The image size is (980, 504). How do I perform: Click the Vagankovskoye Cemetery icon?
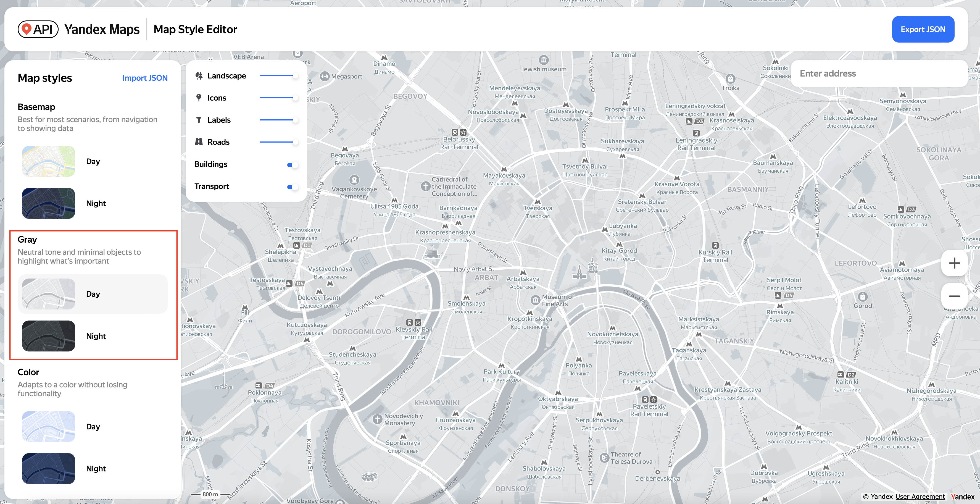click(x=354, y=179)
